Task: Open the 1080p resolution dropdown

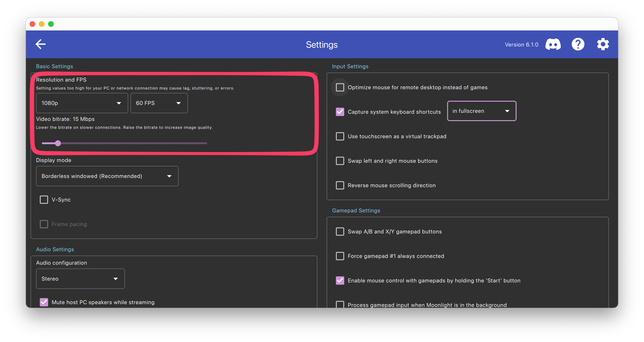Action: pos(82,103)
